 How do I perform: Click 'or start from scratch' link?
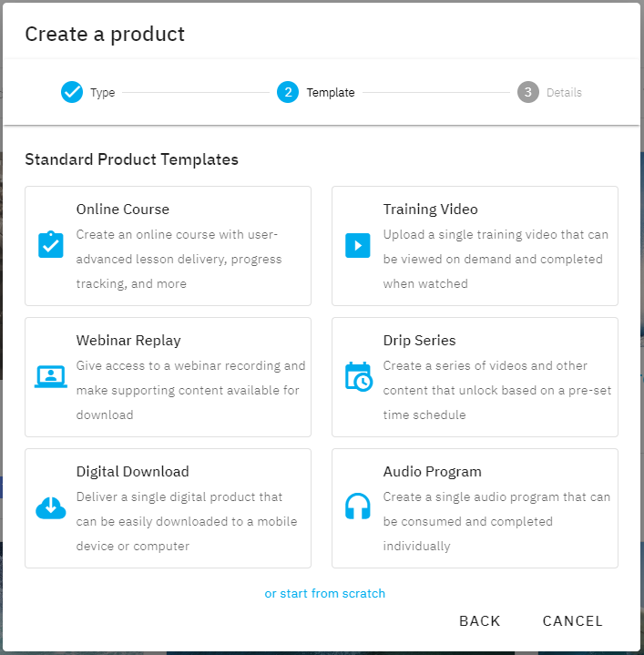(x=325, y=594)
